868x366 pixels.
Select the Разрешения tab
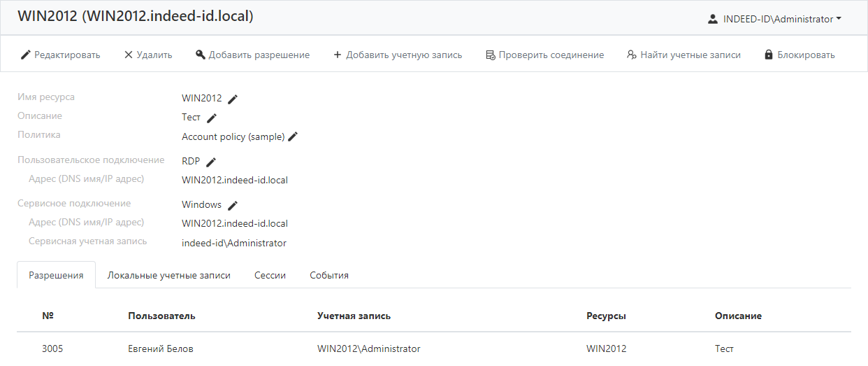tap(56, 275)
